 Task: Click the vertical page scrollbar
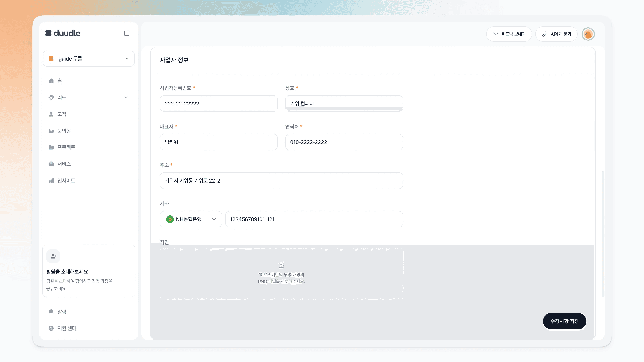pos(603,234)
